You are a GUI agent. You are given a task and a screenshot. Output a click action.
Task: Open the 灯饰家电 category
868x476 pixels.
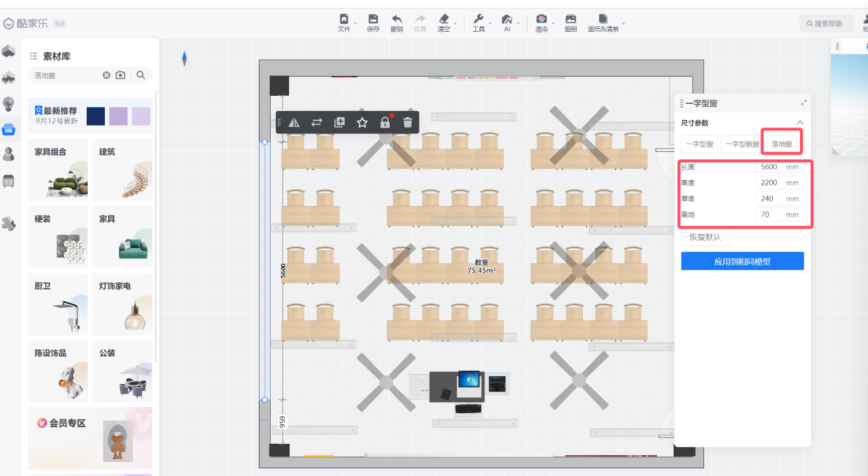122,304
